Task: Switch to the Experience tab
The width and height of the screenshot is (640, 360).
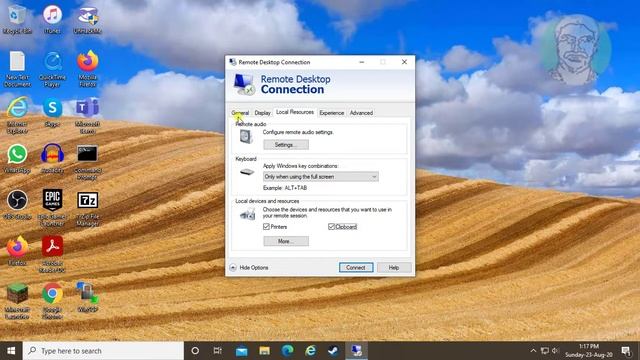Action: coord(331,113)
